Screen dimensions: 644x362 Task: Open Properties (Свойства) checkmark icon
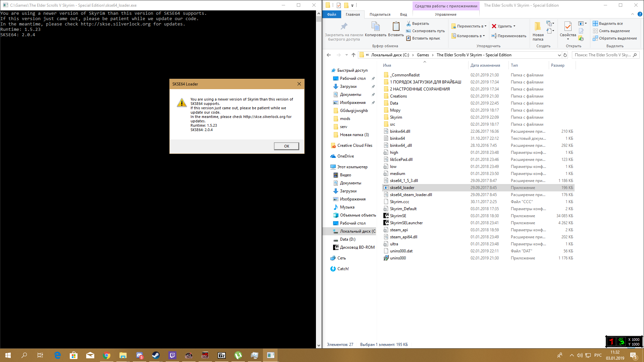coord(568,26)
